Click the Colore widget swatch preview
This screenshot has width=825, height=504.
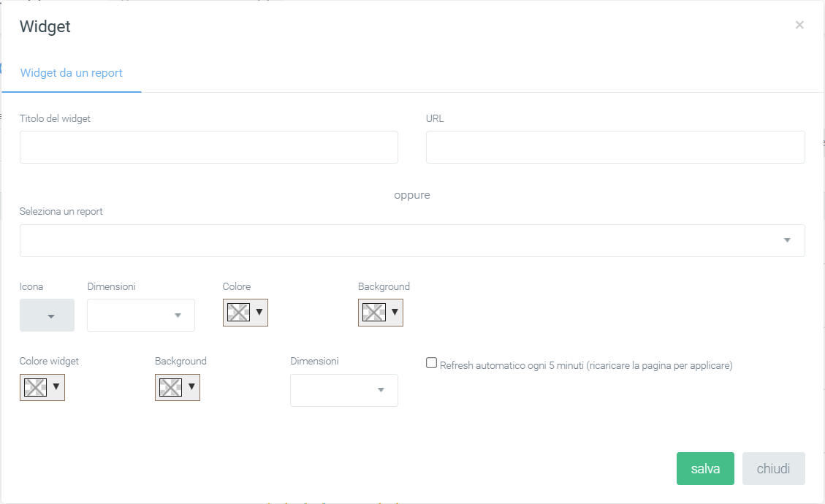[35, 387]
